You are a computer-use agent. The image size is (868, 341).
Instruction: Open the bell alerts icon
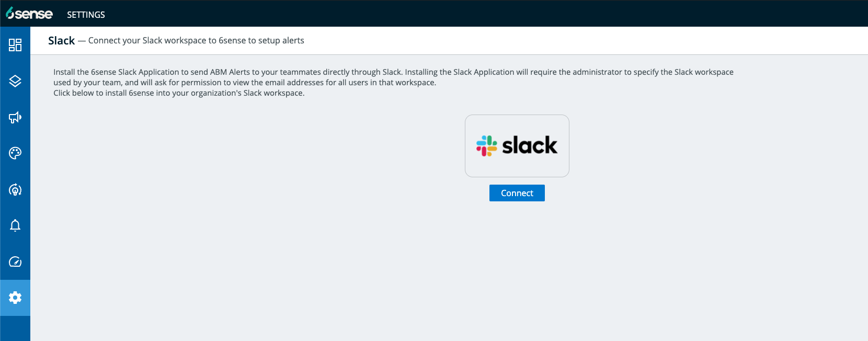[15, 225]
